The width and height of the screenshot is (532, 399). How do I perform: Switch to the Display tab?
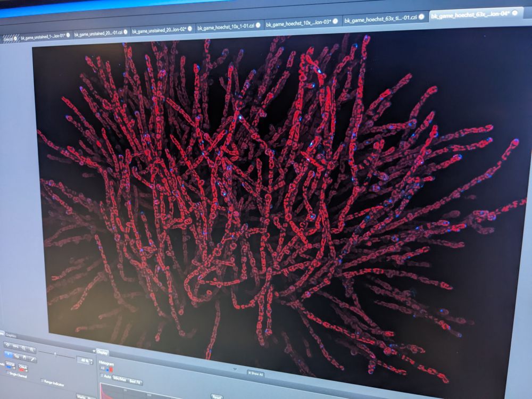click(103, 352)
